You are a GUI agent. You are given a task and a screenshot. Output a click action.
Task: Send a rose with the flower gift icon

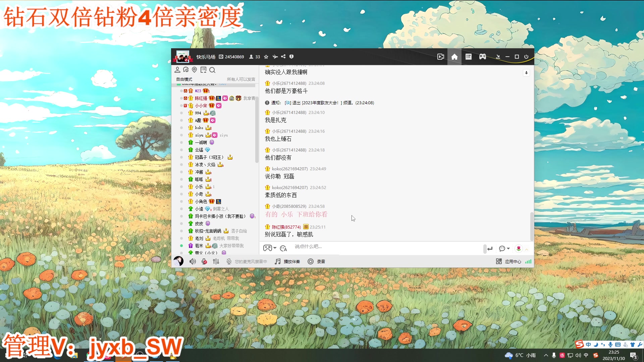(519, 248)
